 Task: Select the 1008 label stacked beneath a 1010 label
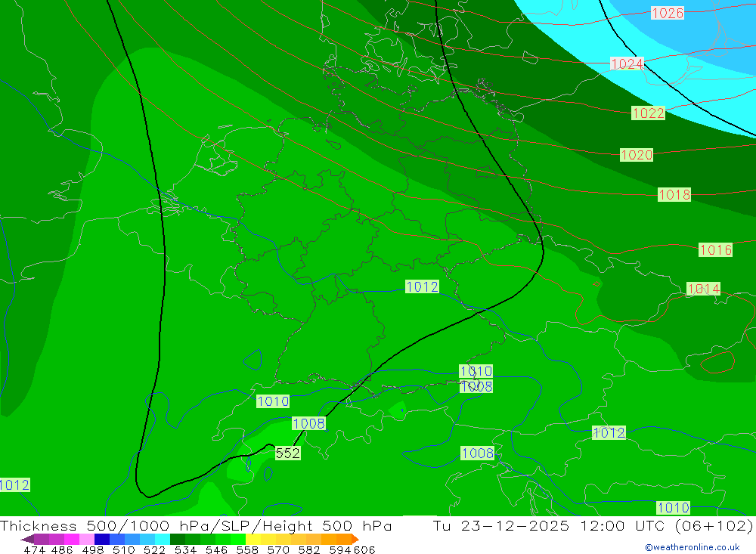pyautogui.click(x=476, y=386)
